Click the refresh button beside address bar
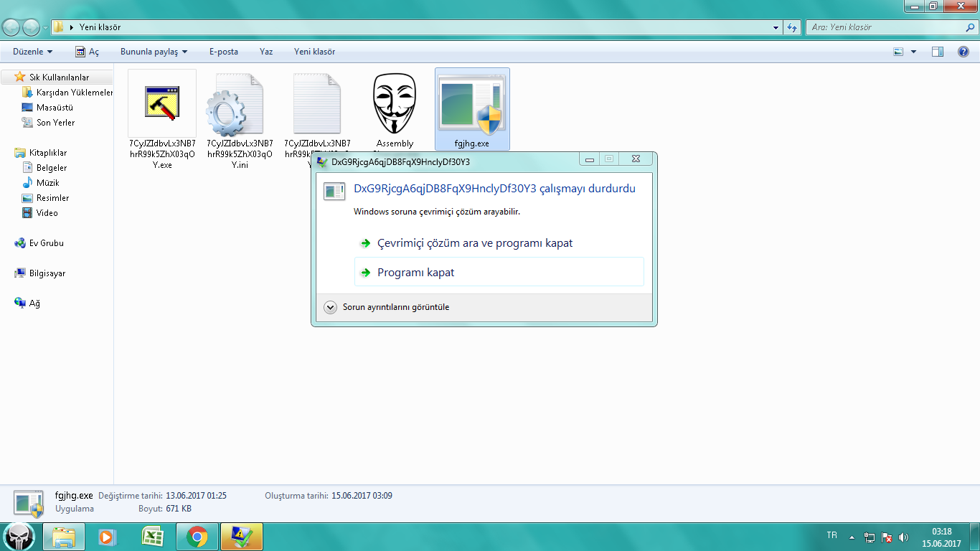The height and width of the screenshot is (551, 980). (x=792, y=27)
